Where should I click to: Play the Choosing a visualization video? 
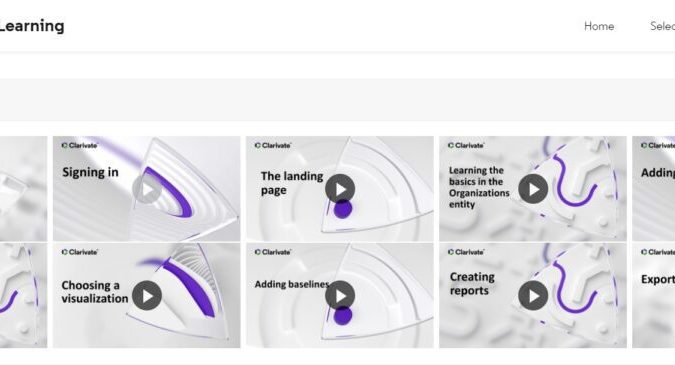pyautogui.click(x=147, y=296)
